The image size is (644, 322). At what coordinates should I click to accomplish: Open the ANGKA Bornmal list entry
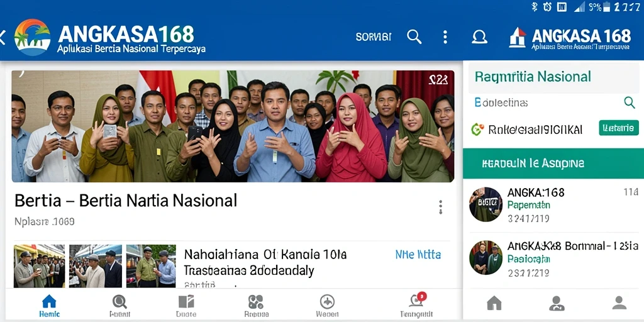point(553,258)
